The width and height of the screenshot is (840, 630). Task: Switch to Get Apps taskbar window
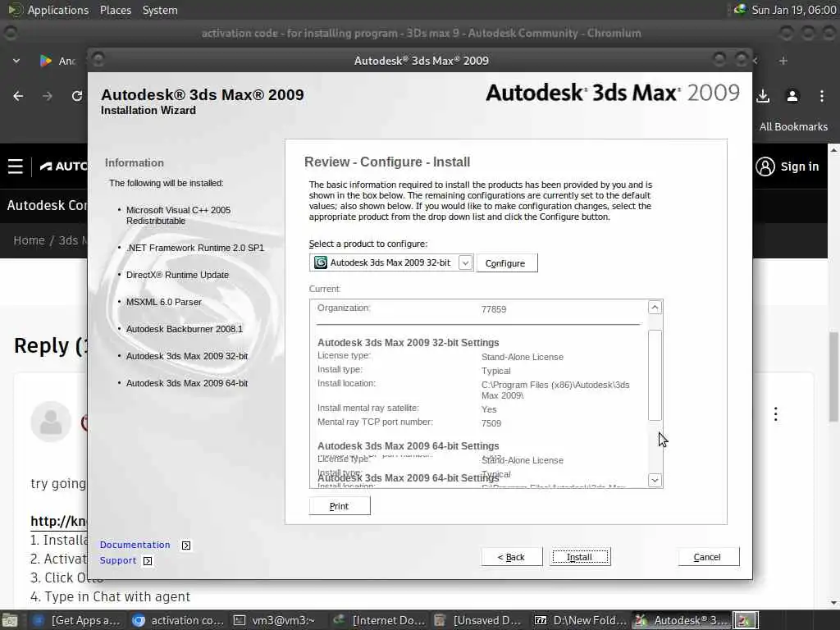(76, 620)
